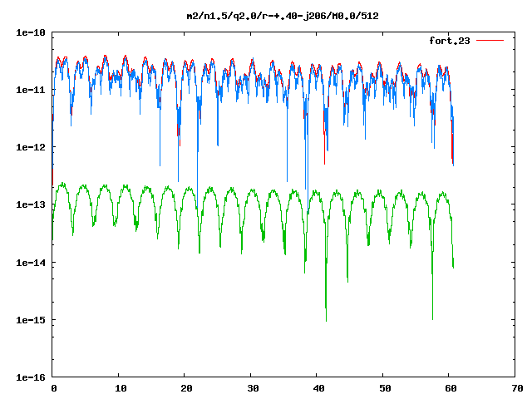This screenshot has width=532, height=399.
Task: Click the red legend line sample
Action: click(x=490, y=41)
